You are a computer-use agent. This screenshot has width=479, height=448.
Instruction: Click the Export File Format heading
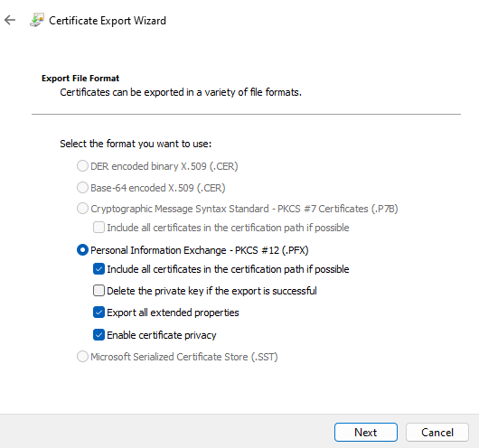pyautogui.click(x=80, y=79)
